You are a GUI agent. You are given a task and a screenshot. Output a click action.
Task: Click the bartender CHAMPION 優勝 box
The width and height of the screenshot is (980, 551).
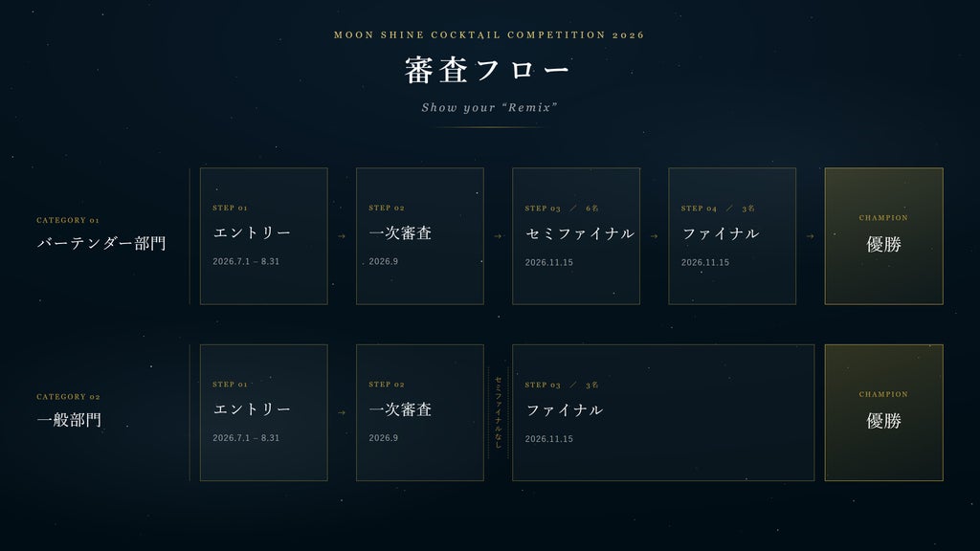point(883,236)
